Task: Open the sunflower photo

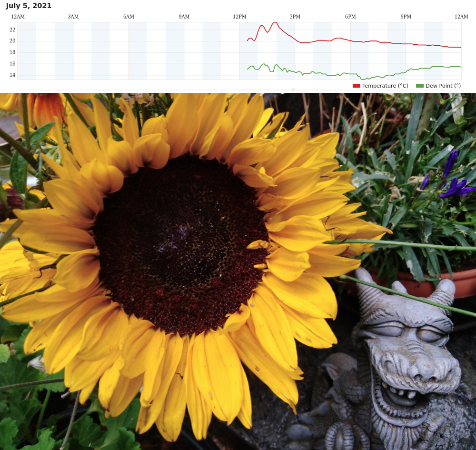Action: click(x=238, y=271)
